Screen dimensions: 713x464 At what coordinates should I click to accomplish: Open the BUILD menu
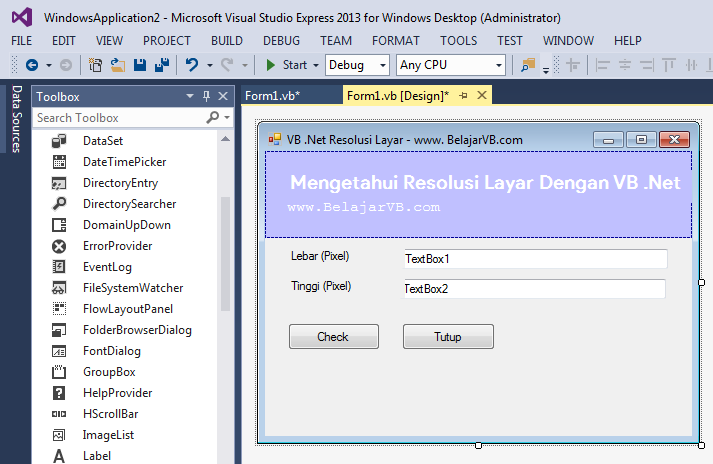227,41
